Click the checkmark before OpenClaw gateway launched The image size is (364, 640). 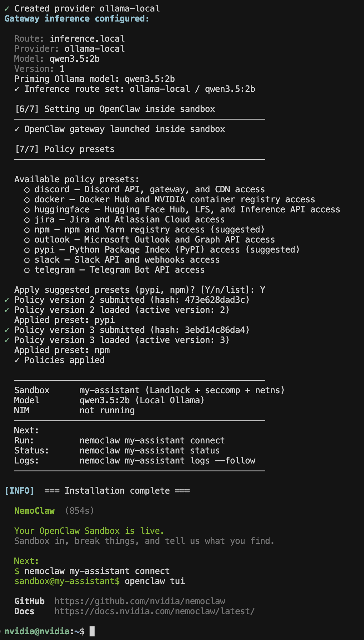point(17,129)
